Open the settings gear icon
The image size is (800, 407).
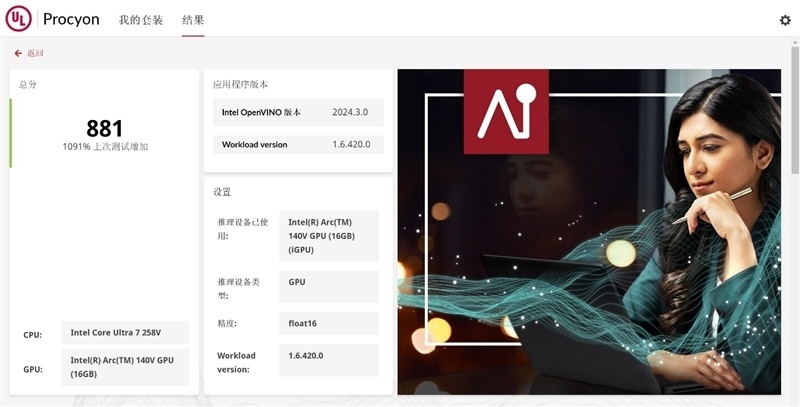pyautogui.click(x=785, y=20)
